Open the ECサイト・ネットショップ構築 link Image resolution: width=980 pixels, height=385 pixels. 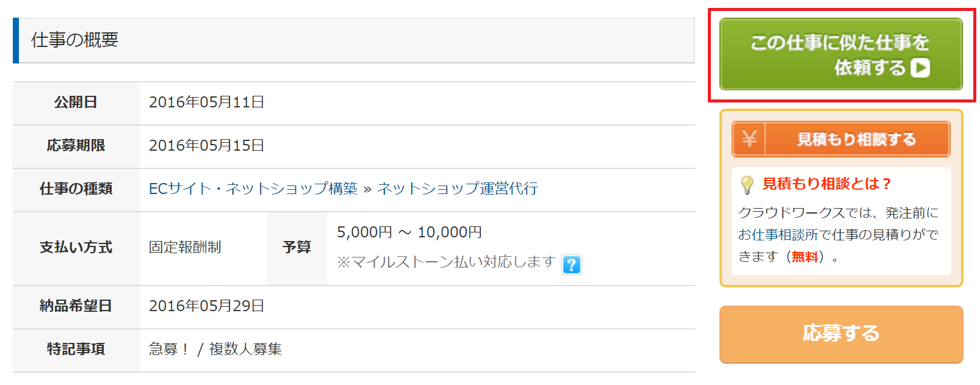(253, 189)
